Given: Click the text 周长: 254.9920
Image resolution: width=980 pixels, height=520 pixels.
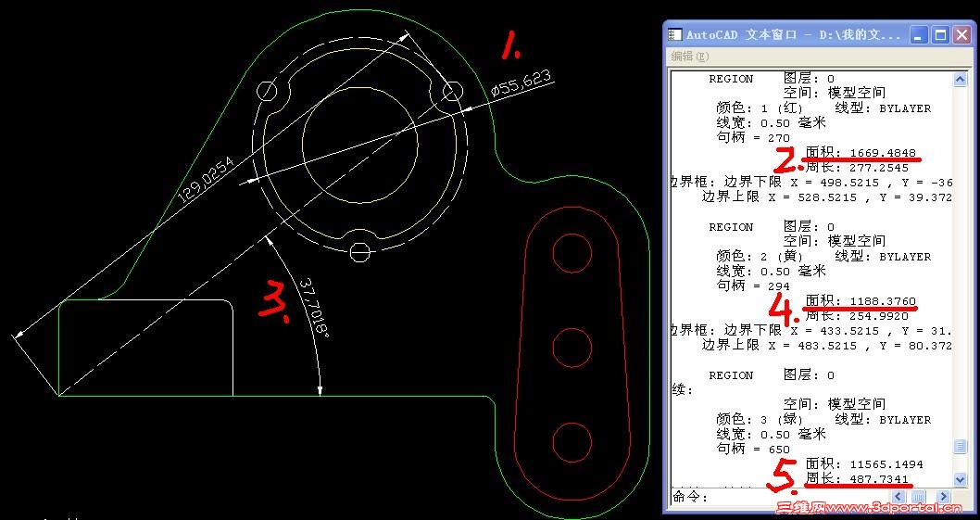Looking at the screenshot, I should (857, 316).
